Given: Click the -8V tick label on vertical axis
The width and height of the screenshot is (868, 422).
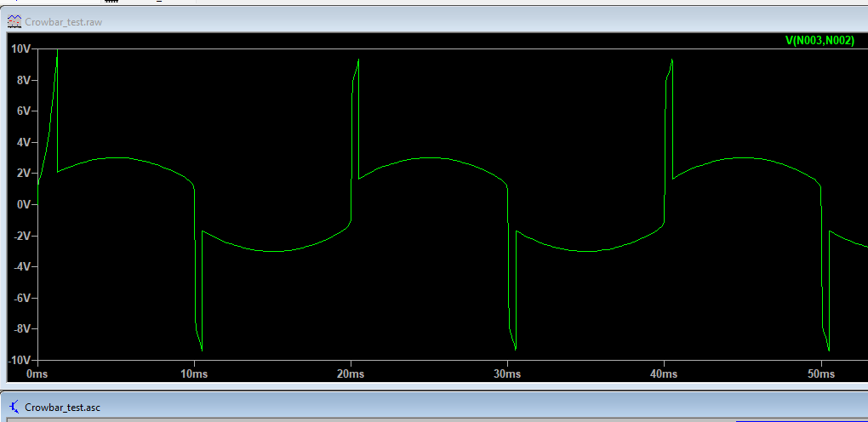Looking at the screenshot, I should pyautogui.click(x=21, y=329).
